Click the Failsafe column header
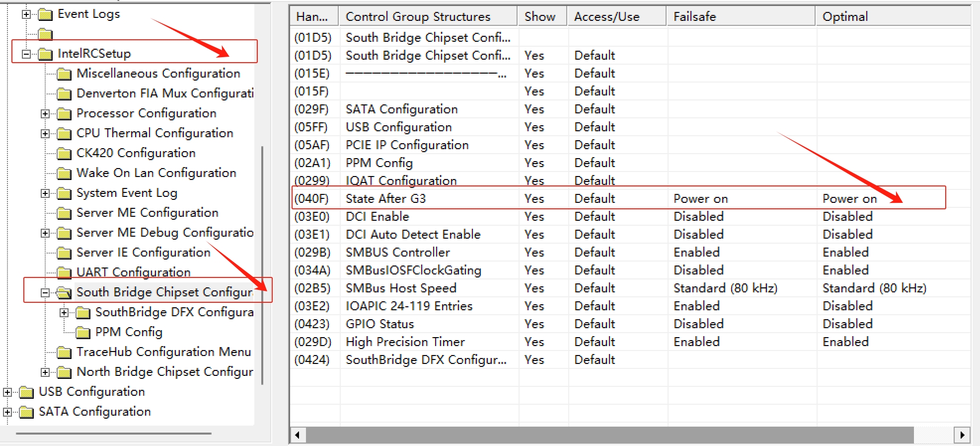The height and width of the screenshot is (446, 980). tap(741, 16)
